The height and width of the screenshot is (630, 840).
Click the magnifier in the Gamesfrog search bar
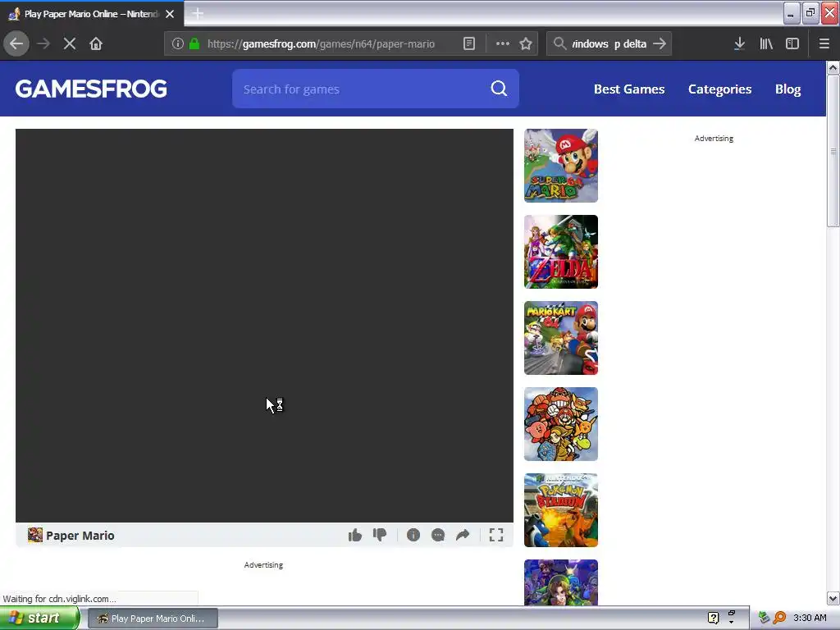(x=499, y=89)
